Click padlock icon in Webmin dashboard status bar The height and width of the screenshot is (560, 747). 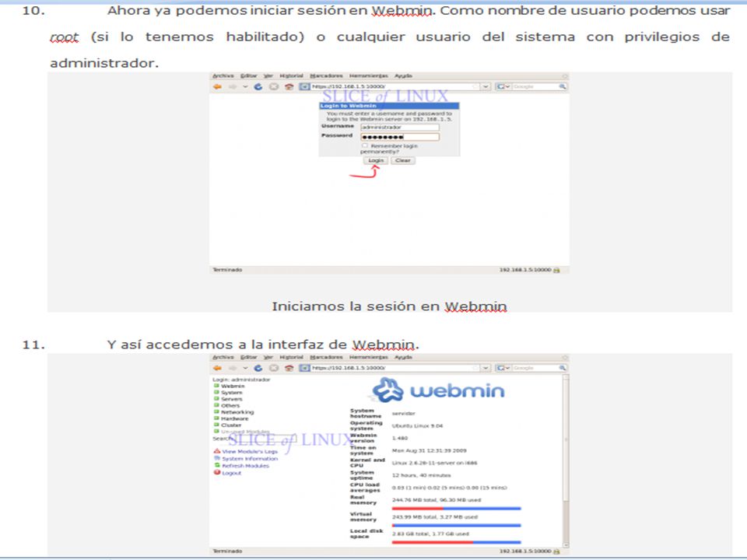(x=556, y=551)
